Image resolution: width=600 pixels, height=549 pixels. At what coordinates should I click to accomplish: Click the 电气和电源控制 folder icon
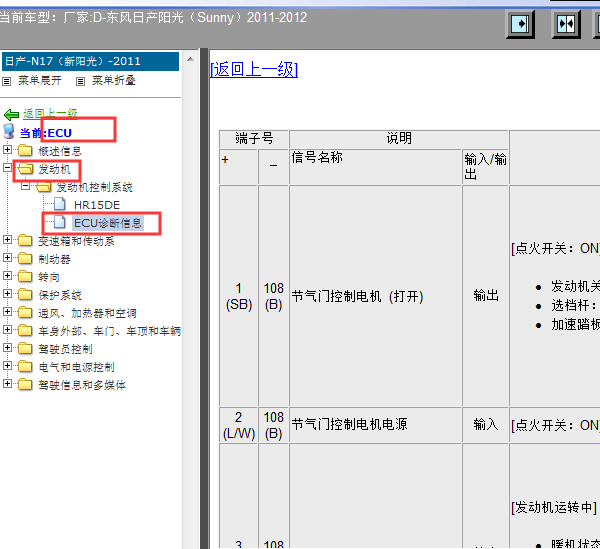(x=25, y=367)
